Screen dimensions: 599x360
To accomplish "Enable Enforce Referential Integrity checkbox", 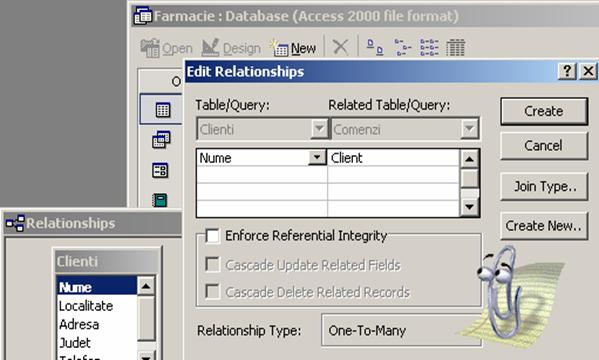I will (212, 236).
